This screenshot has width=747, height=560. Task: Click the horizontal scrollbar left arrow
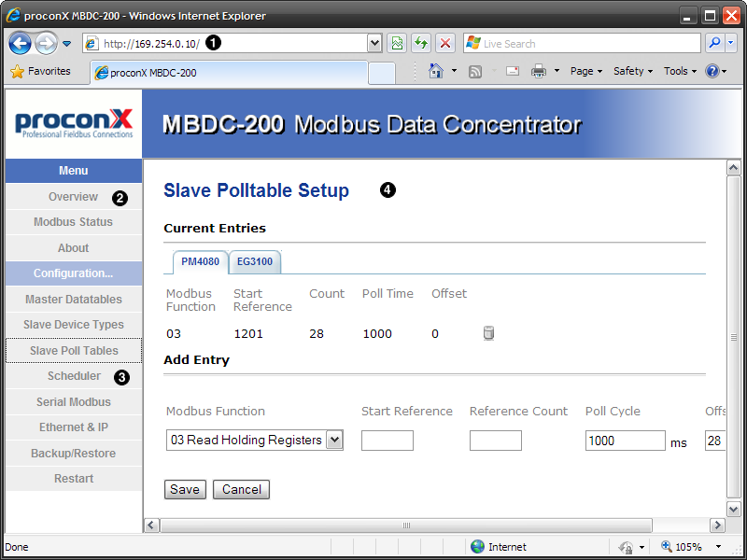151,525
